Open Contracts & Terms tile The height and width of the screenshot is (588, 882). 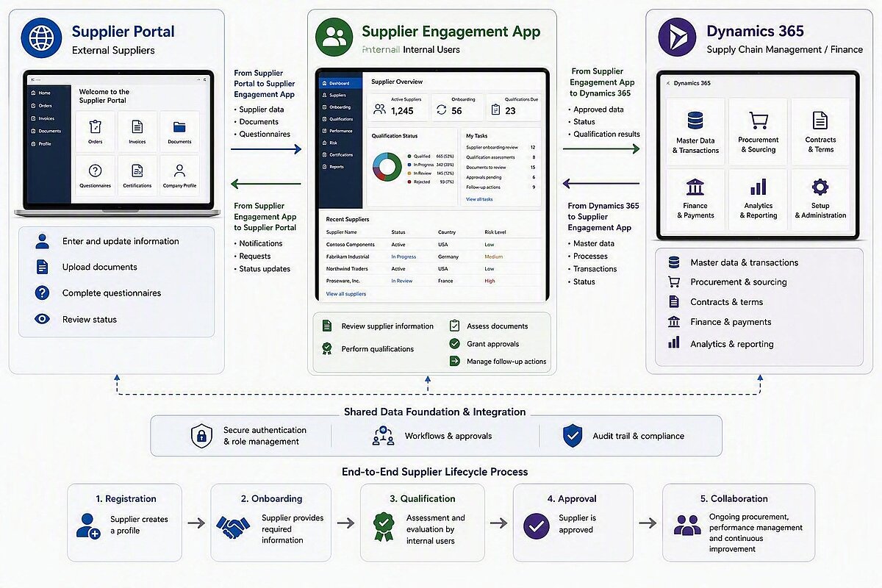820,131
